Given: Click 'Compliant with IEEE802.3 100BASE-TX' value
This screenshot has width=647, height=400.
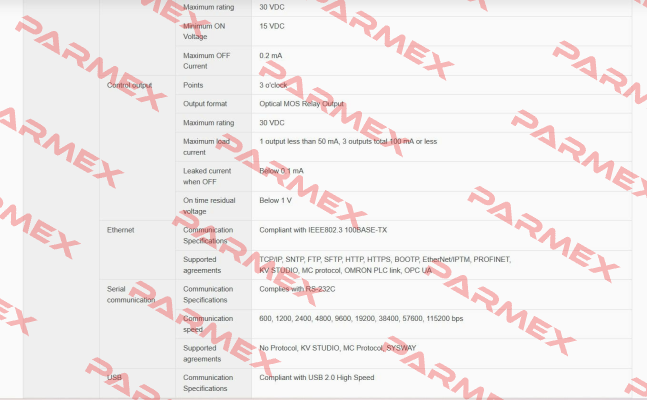Looking at the screenshot, I should [x=323, y=230].
